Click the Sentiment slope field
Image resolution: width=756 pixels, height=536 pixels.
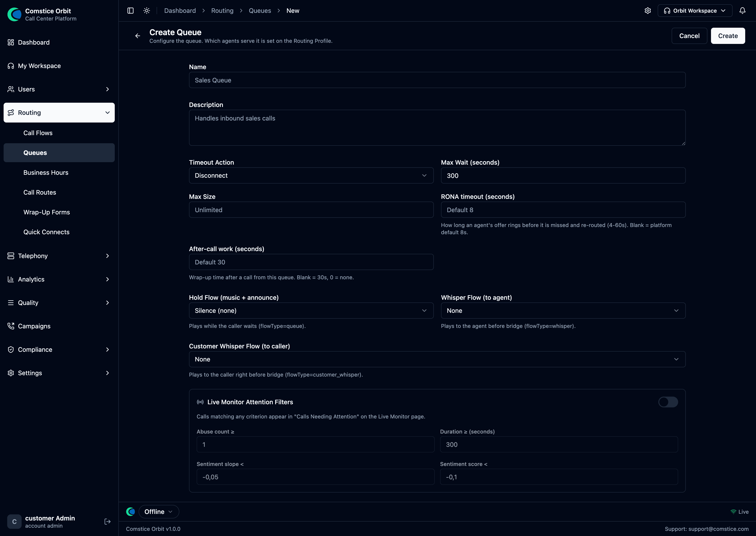point(315,477)
